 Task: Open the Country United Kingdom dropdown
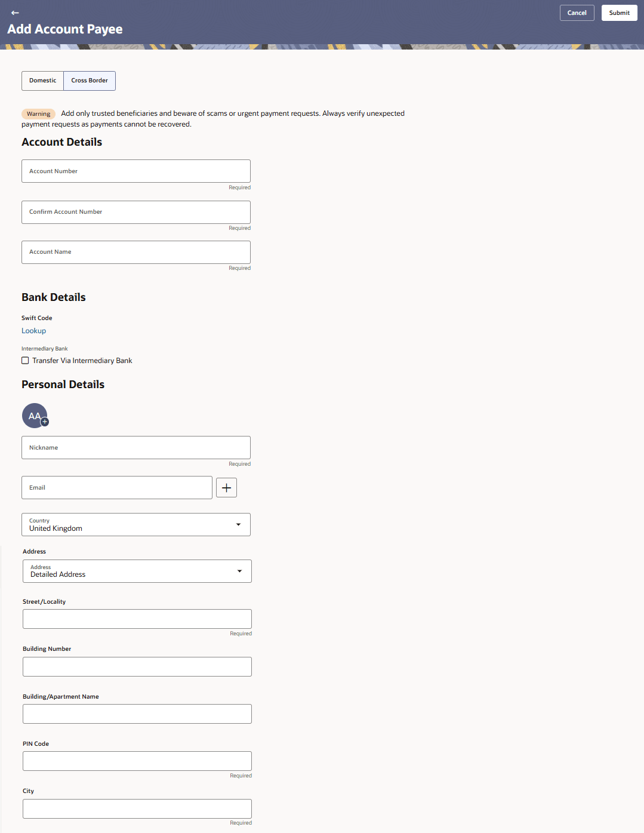[x=136, y=524]
